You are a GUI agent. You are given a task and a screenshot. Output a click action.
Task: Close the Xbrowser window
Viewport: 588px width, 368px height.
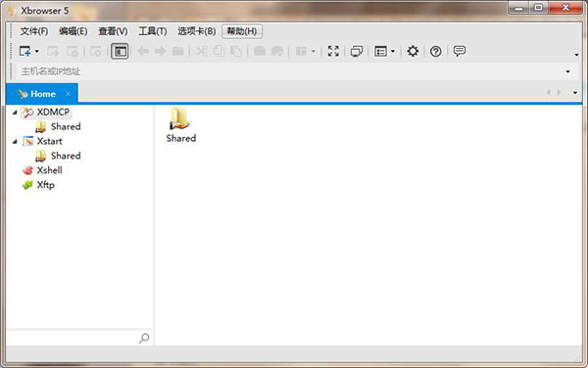pos(565,8)
